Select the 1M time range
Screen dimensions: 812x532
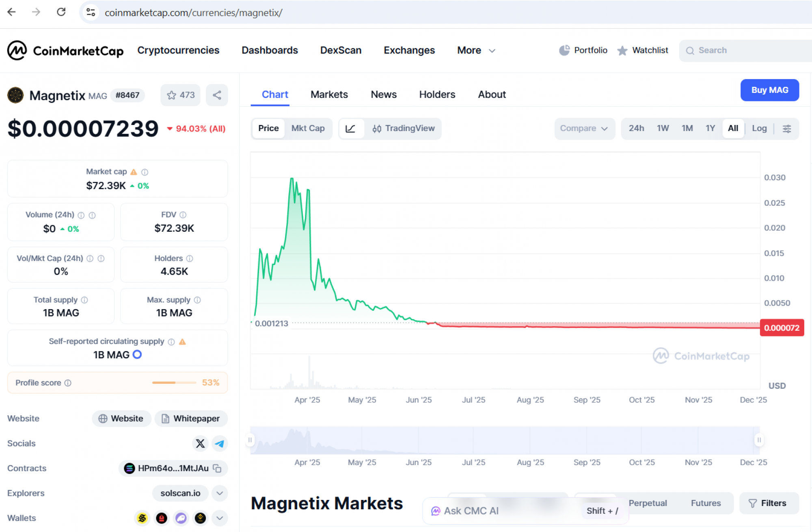pyautogui.click(x=687, y=128)
